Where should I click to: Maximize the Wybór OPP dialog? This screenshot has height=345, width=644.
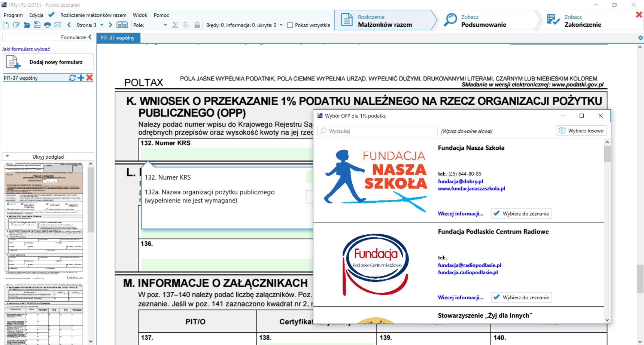[581, 116]
